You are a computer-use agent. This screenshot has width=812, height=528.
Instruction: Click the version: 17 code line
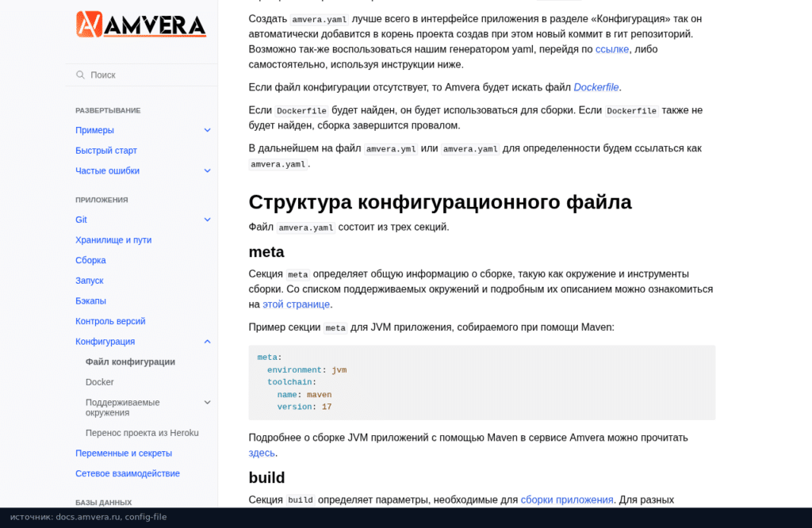pos(304,407)
